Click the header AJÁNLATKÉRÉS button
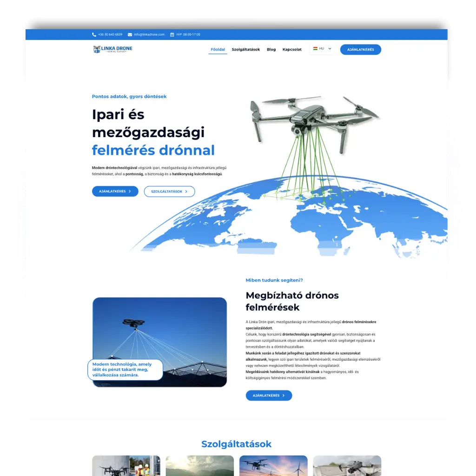The width and height of the screenshot is (476, 476). point(361,49)
